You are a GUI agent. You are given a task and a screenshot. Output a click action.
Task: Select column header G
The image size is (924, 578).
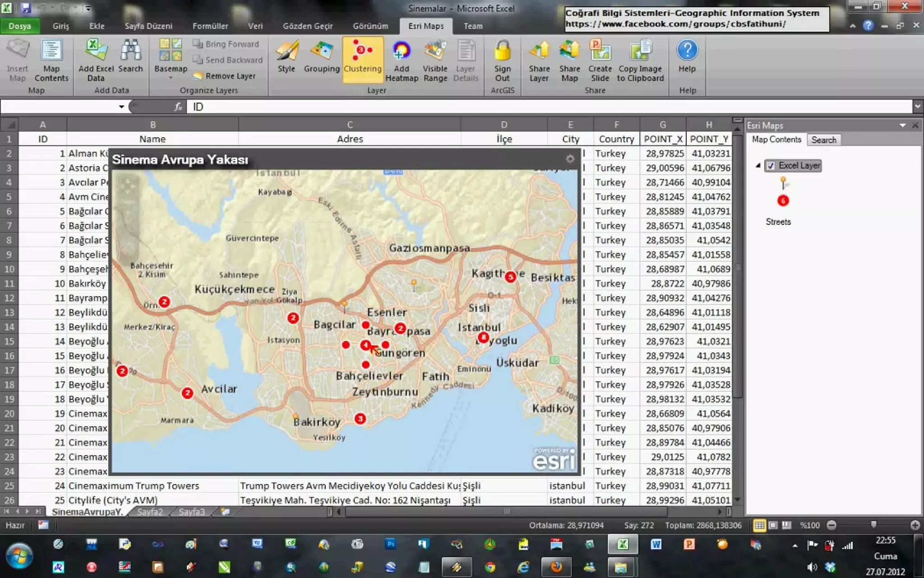tap(662, 125)
